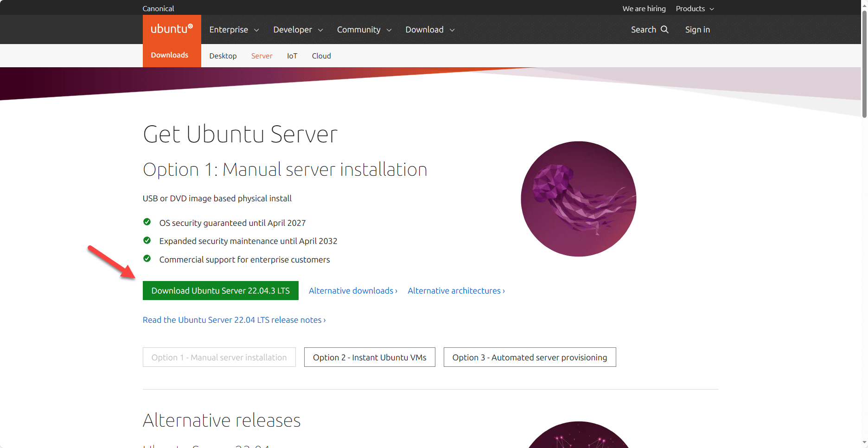Open the Alternative downloads link
Screen dimensions: 868x448
tap(353, 291)
